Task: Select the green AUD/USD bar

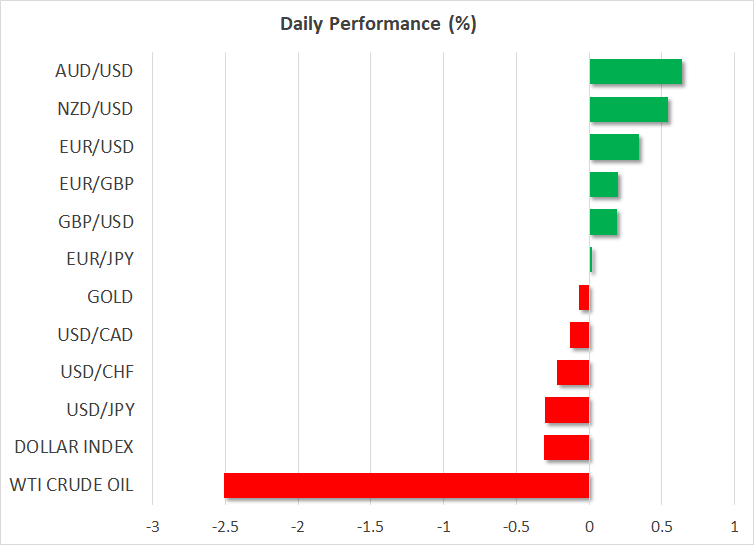Action: (x=635, y=72)
